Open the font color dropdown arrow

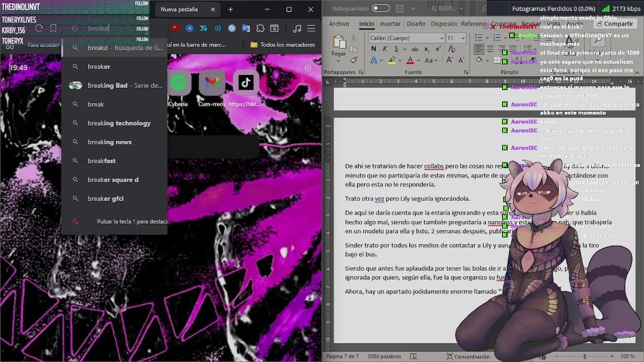(x=419, y=60)
